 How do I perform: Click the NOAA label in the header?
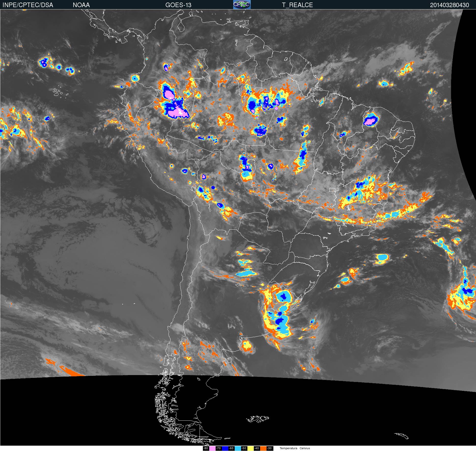coord(81,5)
